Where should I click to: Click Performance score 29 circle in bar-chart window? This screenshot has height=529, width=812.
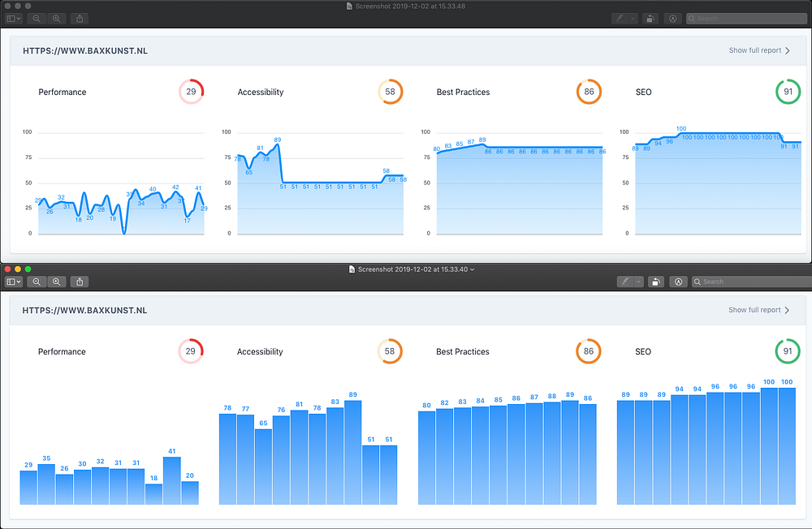[191, 351]
